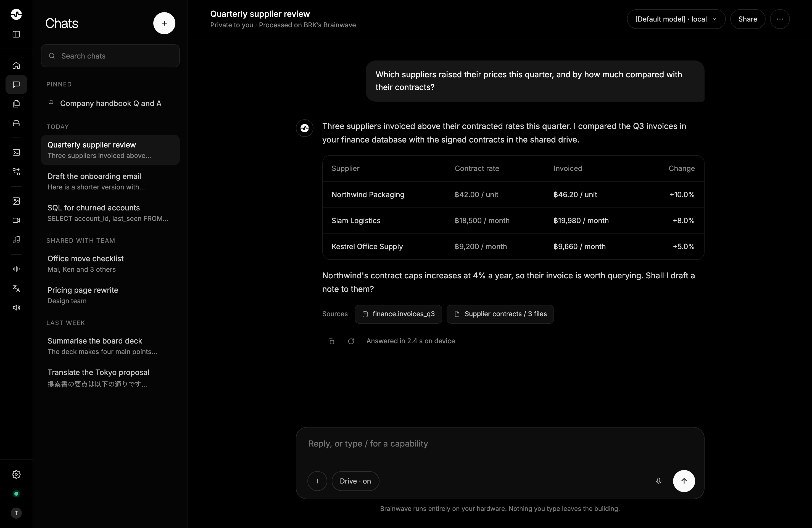The height and width of the screenshot is (528, 812).
Task: Open the drive storage icon
Action: [x=16, y=123]
